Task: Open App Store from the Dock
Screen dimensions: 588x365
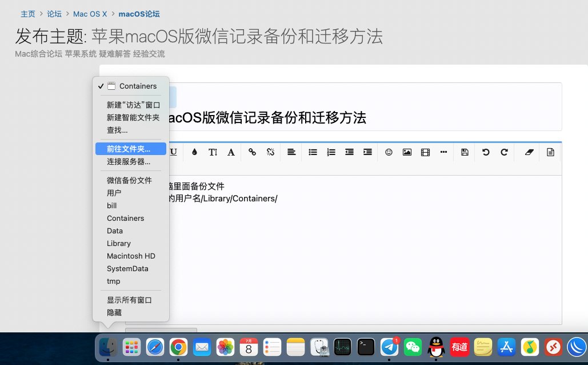Action: (506, 347)
